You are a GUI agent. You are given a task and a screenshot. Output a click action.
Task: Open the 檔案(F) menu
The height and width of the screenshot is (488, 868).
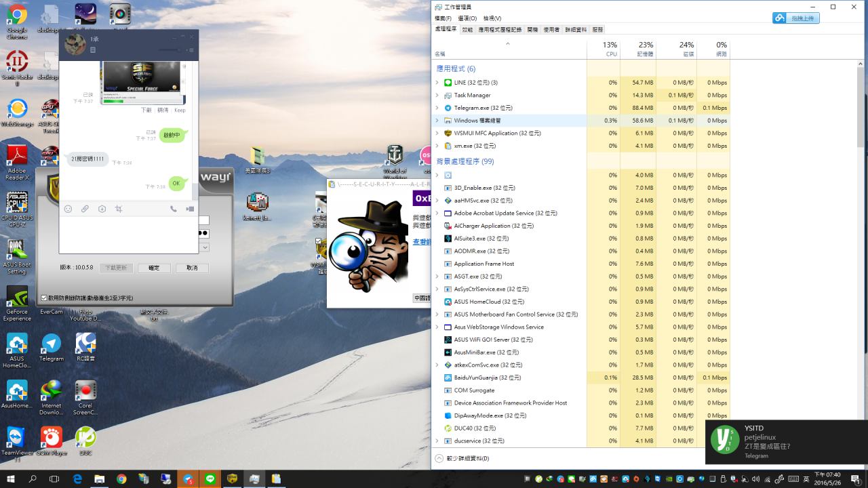[443, 18]
